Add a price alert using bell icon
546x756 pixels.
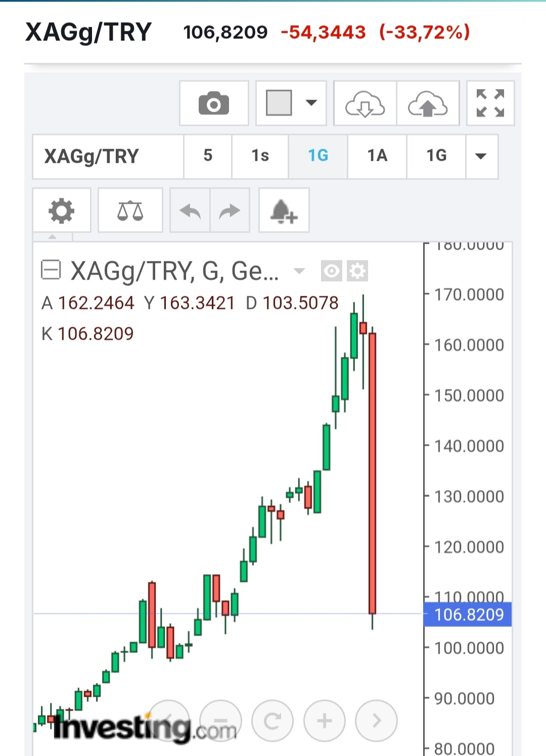coord(284,211)
